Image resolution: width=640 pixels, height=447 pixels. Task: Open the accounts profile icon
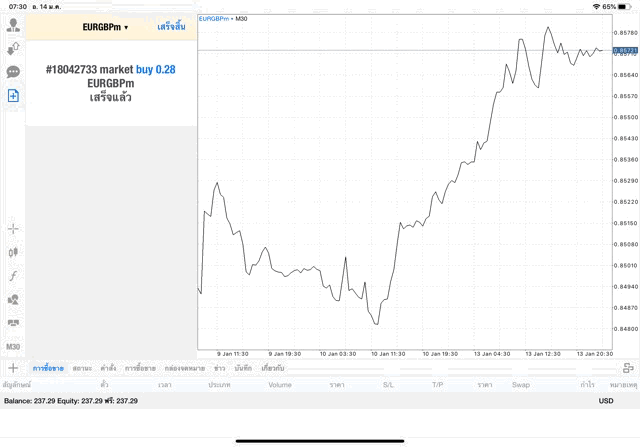tap(13, 24)
